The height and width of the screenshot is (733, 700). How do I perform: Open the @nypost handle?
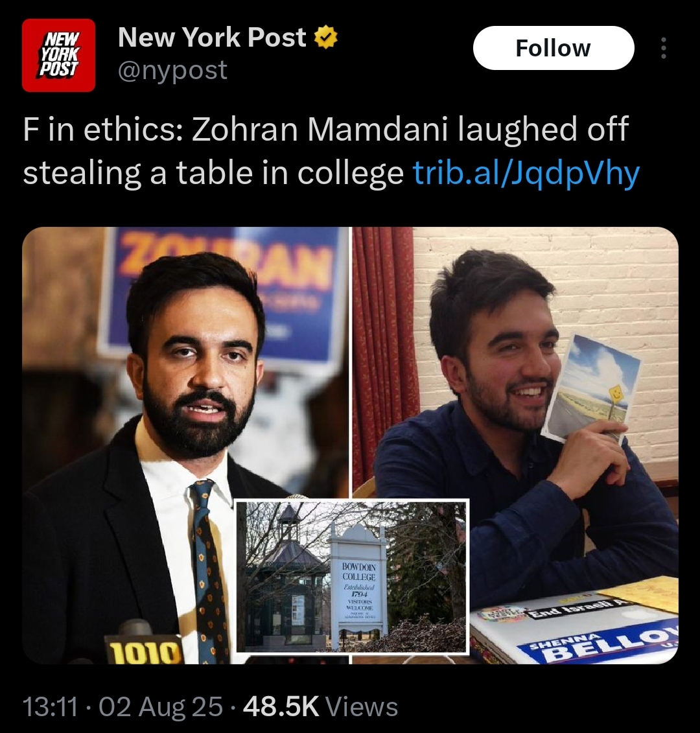coord(172,70)
